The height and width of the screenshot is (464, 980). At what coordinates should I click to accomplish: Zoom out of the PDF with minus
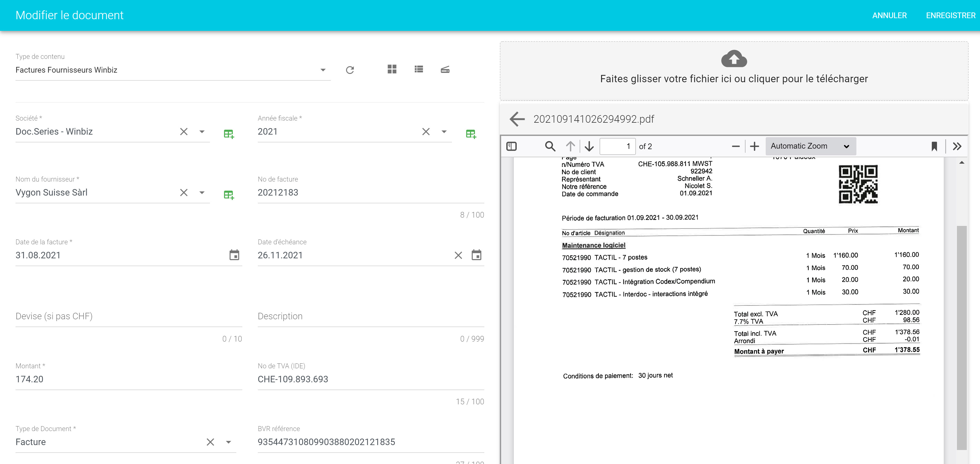coord(736,146)
